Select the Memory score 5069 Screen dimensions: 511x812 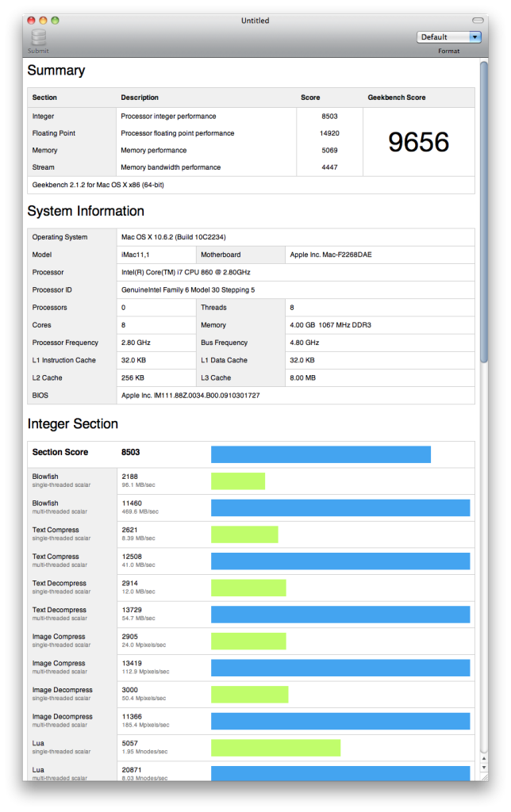[329, 151]
